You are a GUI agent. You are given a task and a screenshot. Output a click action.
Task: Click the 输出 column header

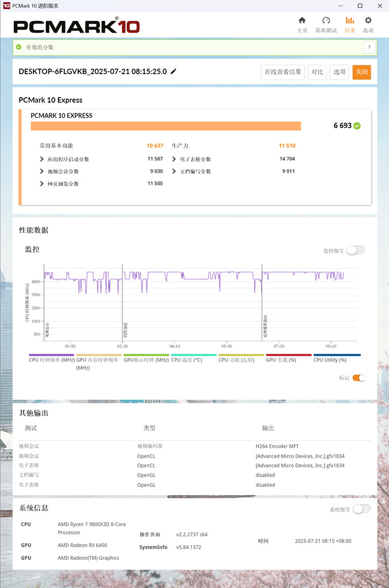click(268, 428)
